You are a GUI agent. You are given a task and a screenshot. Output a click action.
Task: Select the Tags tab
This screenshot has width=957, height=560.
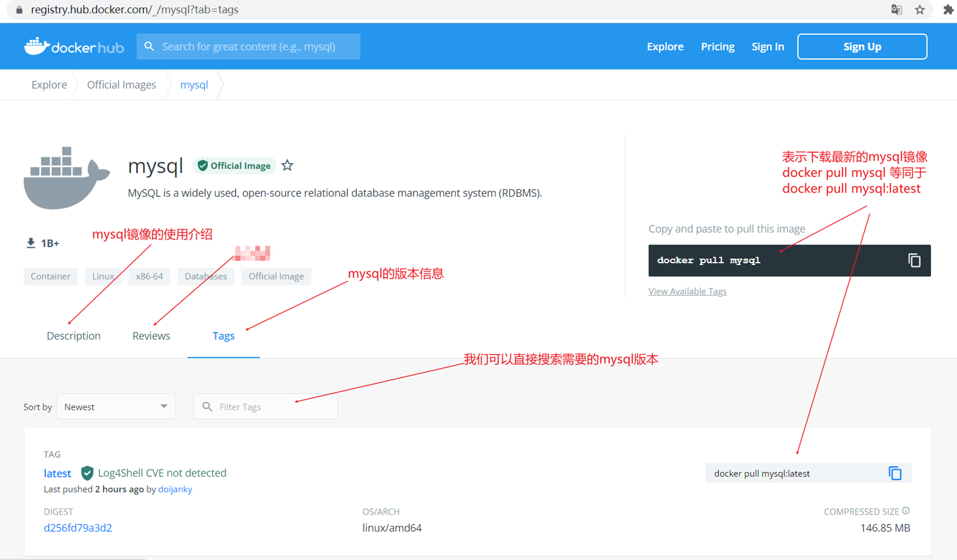tap(224, 336)
